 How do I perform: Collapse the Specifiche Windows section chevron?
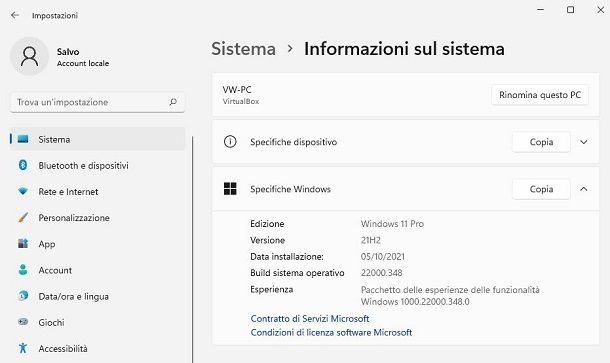[x=584, y=189]
